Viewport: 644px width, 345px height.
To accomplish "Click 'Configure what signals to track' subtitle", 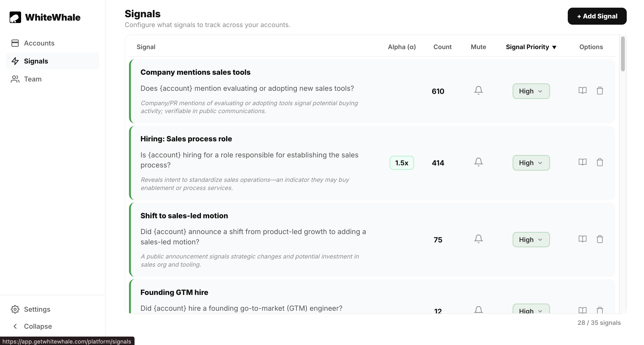I will click(x=207, y=25).
